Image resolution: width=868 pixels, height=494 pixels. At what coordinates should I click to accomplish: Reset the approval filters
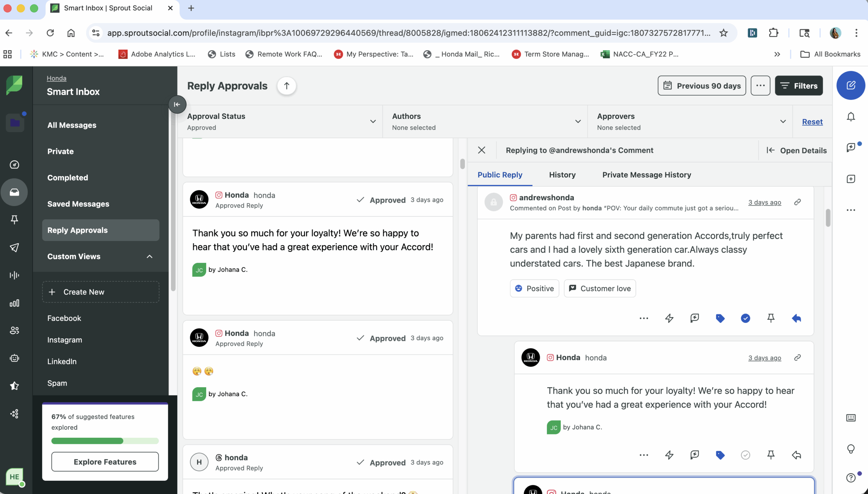pos(812,121)
